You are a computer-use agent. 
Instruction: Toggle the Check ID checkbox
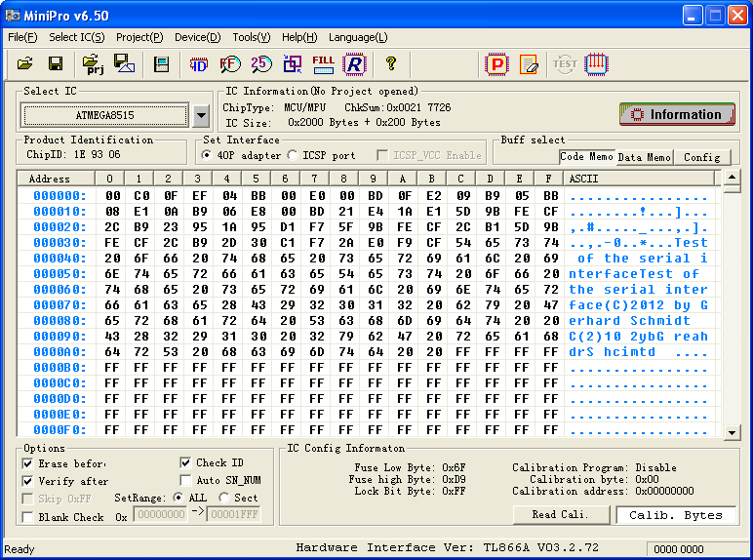click(x=187, y=462)
